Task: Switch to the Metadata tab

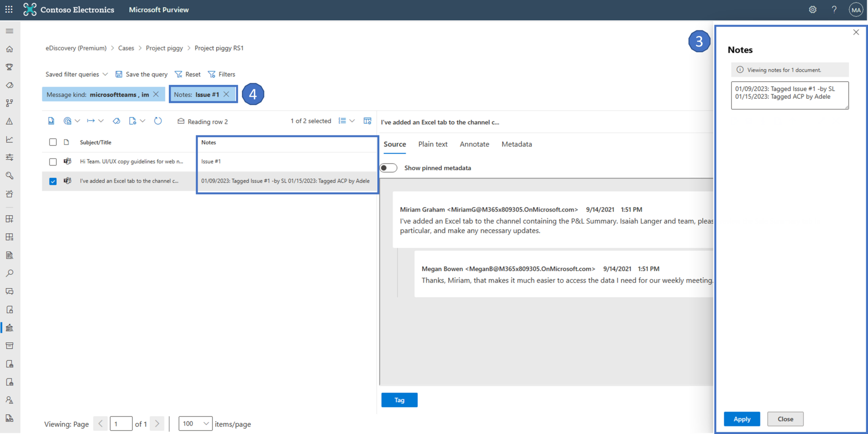Action: (x=516, y=144)
